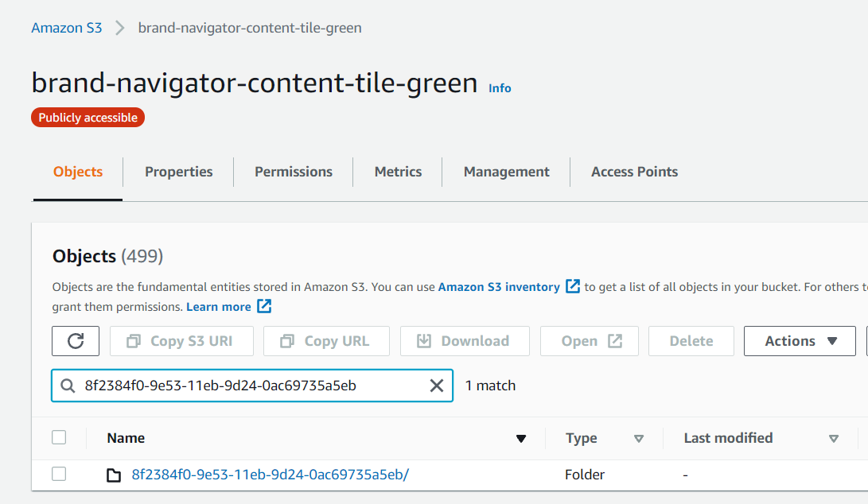Click the refresh objects icon button
The image size is (868, 504).
pos(76,341)
